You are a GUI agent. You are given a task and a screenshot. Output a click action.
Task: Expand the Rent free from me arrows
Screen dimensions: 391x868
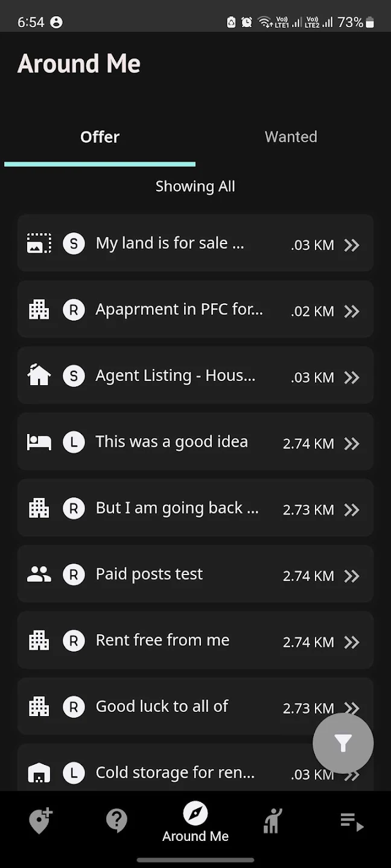tap(352, 642)
